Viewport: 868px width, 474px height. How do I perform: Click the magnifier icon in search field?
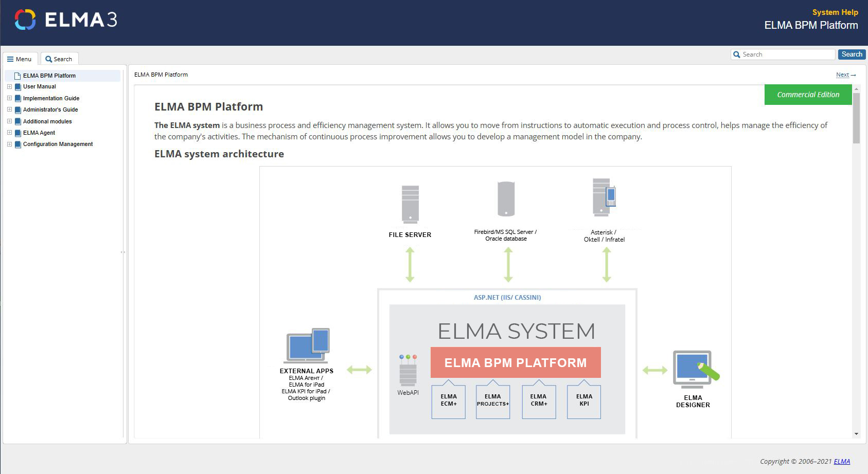[x=737, y=54]
